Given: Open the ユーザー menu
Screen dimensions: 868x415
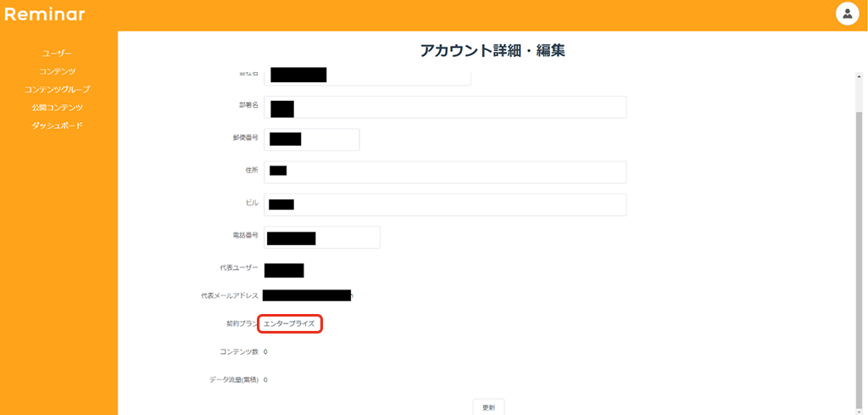Looking at the screenshot, I should click(58, 53).
